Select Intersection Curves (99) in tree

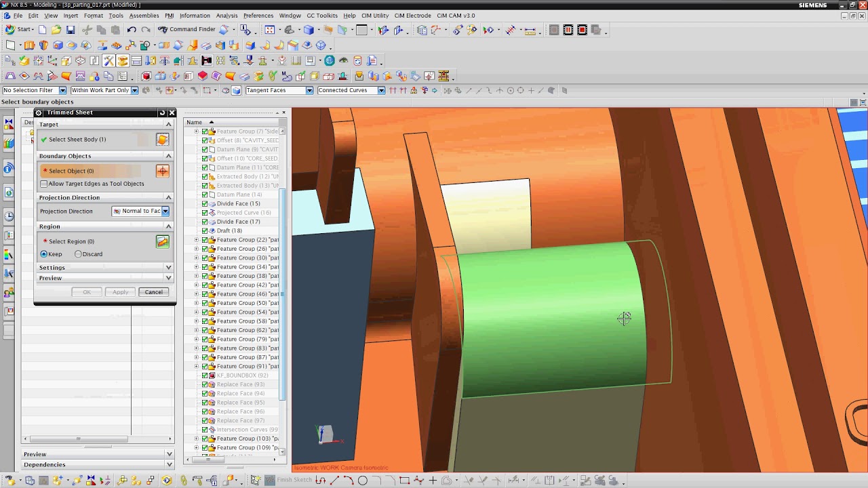[x=247, y=430]
